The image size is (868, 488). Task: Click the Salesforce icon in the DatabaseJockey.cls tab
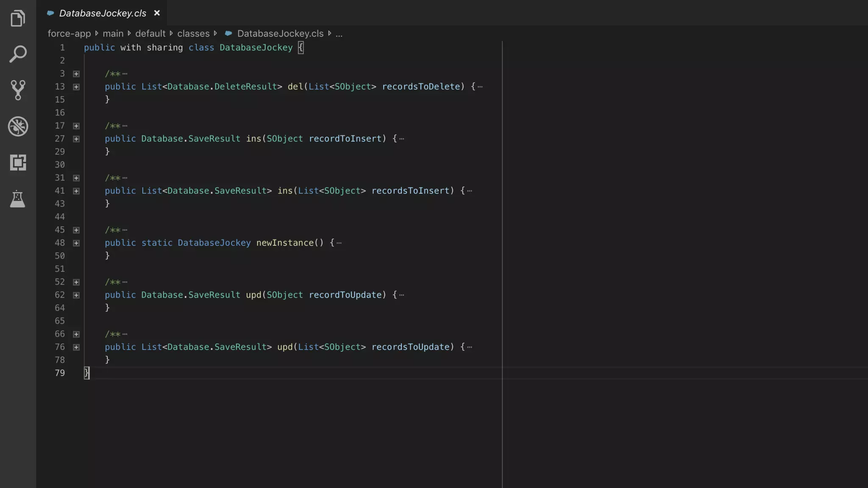coord(50,13)
